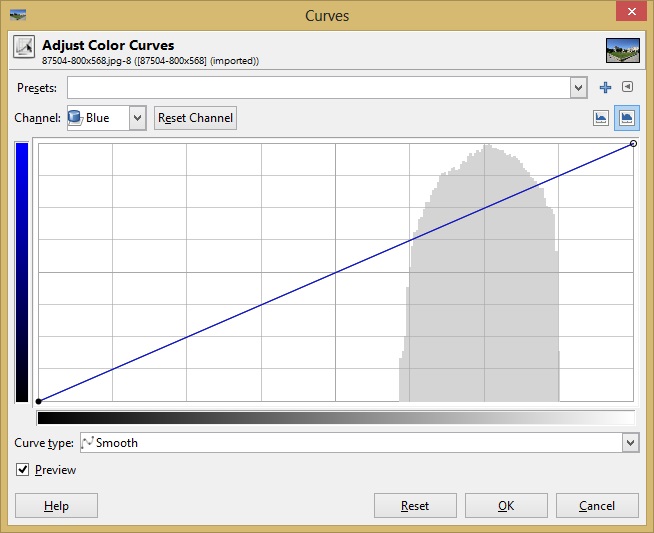Viewport: 654px width, 533px height.
Task: Click the Reset button at the bottom
Action: [x=415, y=506]
